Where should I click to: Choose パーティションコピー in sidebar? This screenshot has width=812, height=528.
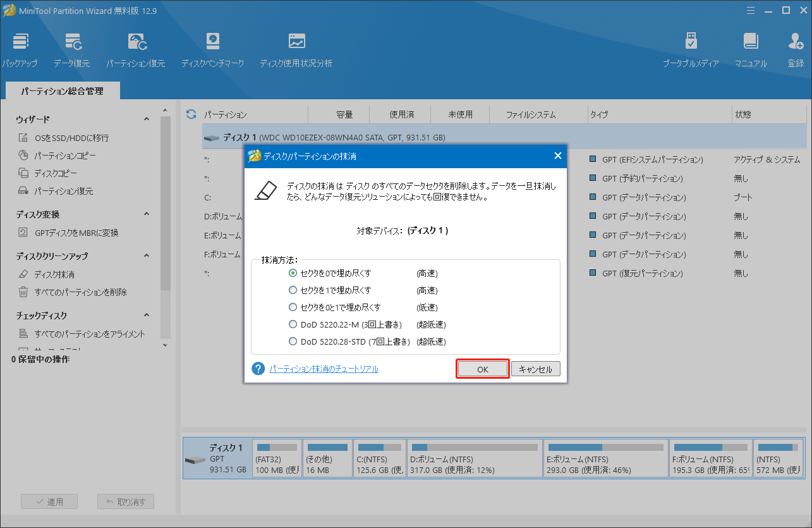point(57,156)
